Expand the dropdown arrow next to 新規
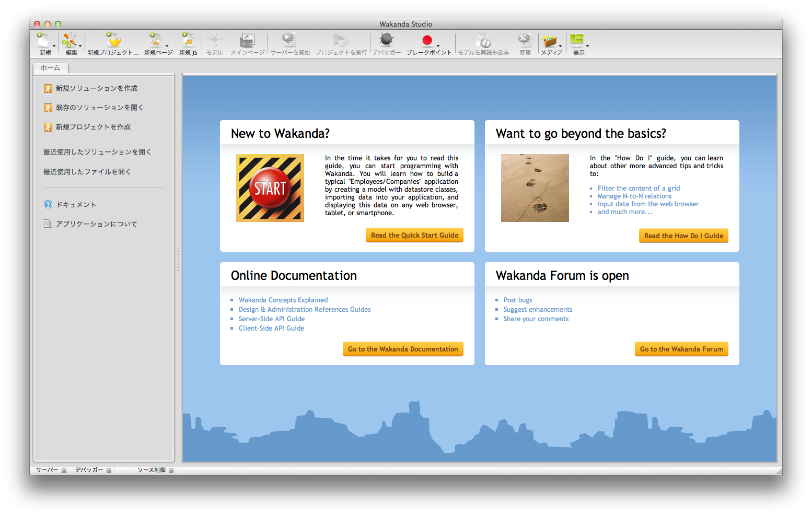The image size is (812, 516). click(54, 46)
